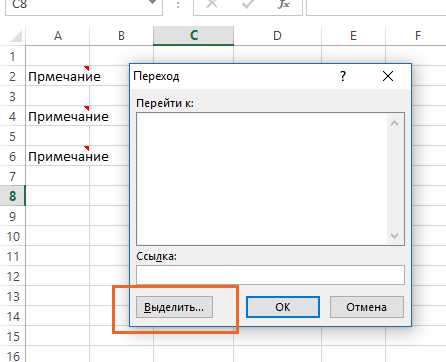Select row 13 header
The image size is (446, 362).
coord(12,296)
